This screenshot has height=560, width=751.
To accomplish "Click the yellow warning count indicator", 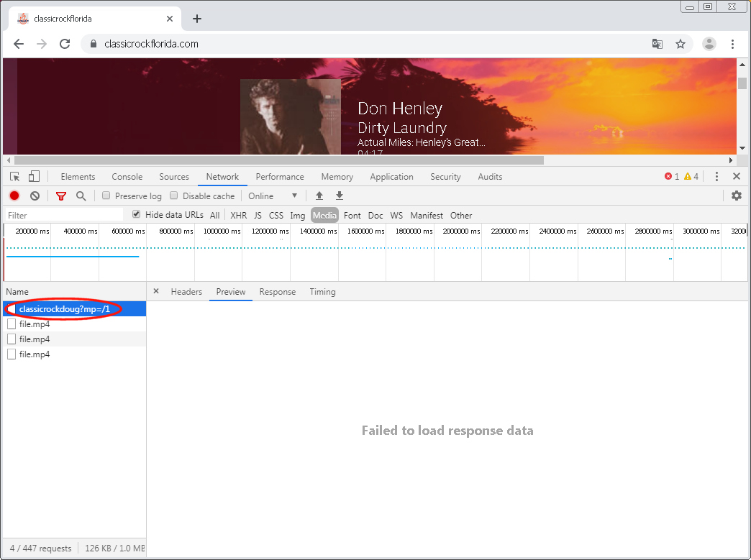I will tap(691, 177).
